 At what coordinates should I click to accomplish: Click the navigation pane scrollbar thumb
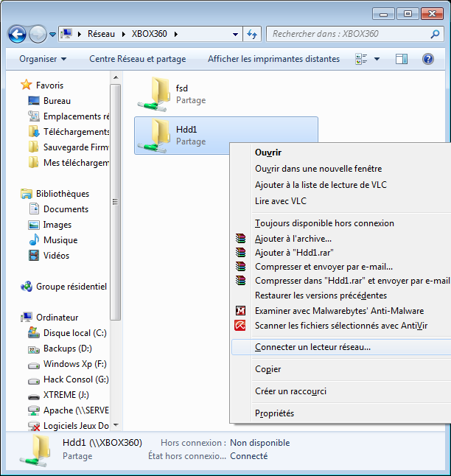(116, 202)
